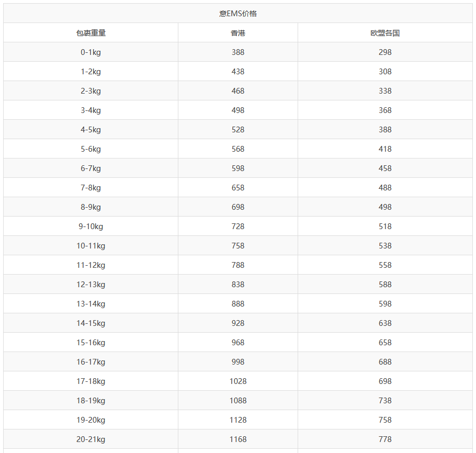Click the 意EMS价格 table title

point(238,14)
